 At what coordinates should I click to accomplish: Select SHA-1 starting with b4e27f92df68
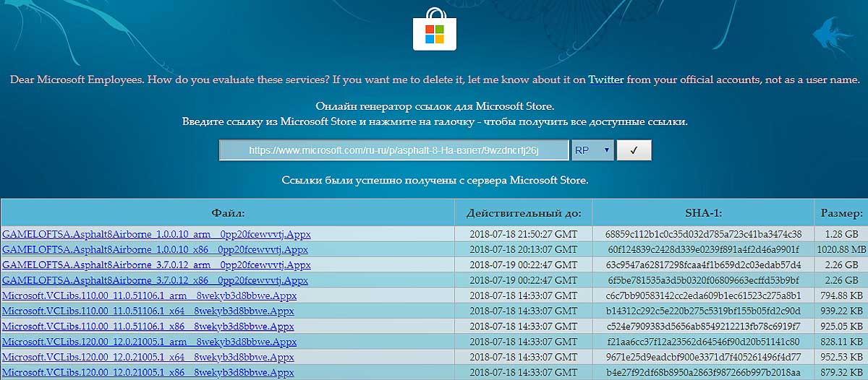tap(704, 373)
